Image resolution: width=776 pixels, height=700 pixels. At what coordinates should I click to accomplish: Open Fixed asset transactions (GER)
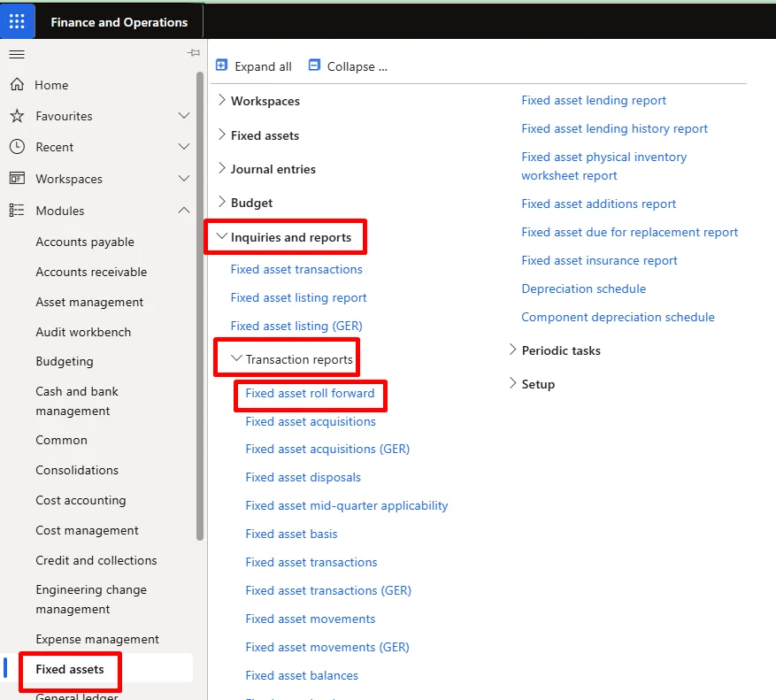(328, 590)
